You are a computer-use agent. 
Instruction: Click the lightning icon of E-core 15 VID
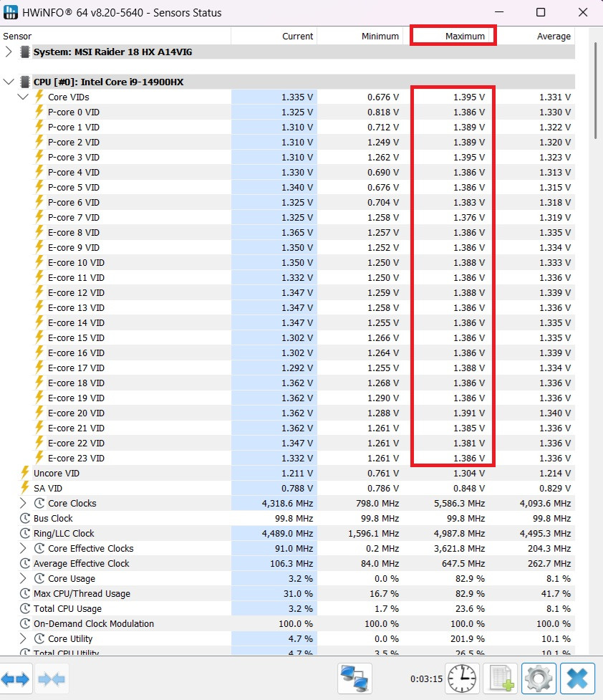[x=39, y=337]
